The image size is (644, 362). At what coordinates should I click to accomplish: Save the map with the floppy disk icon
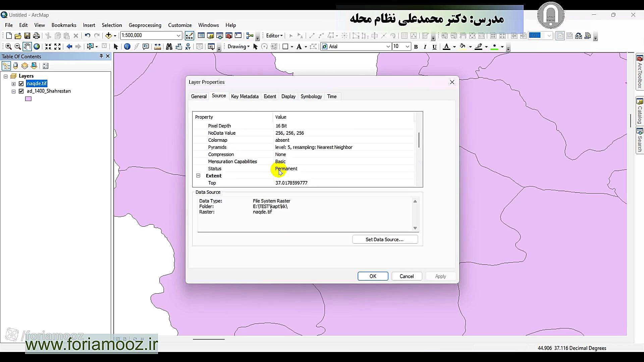(x=27, y=36)
